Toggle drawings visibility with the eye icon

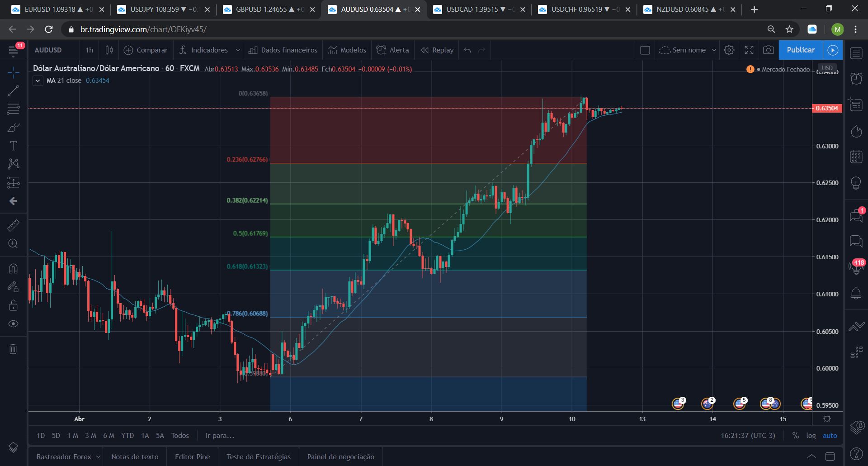click(13, 324)
